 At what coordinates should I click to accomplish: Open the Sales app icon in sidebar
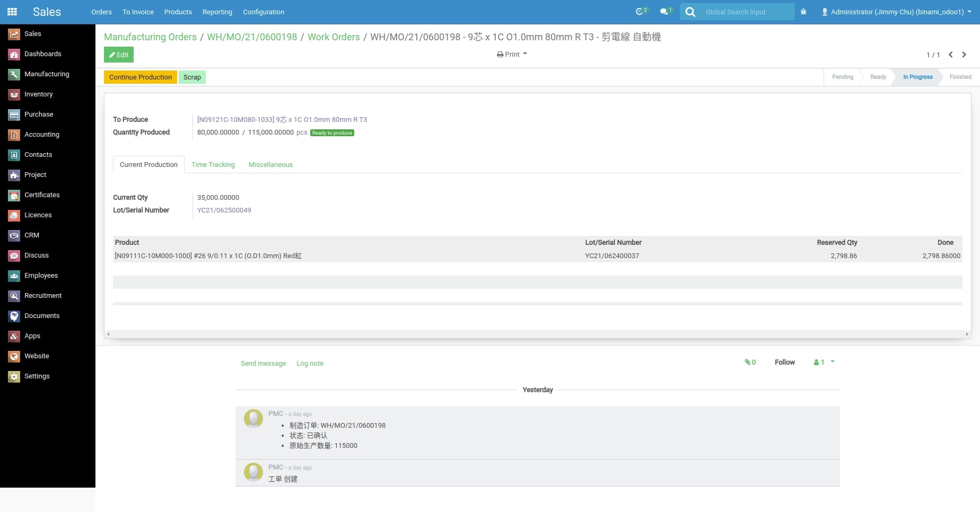pos(14,34)
